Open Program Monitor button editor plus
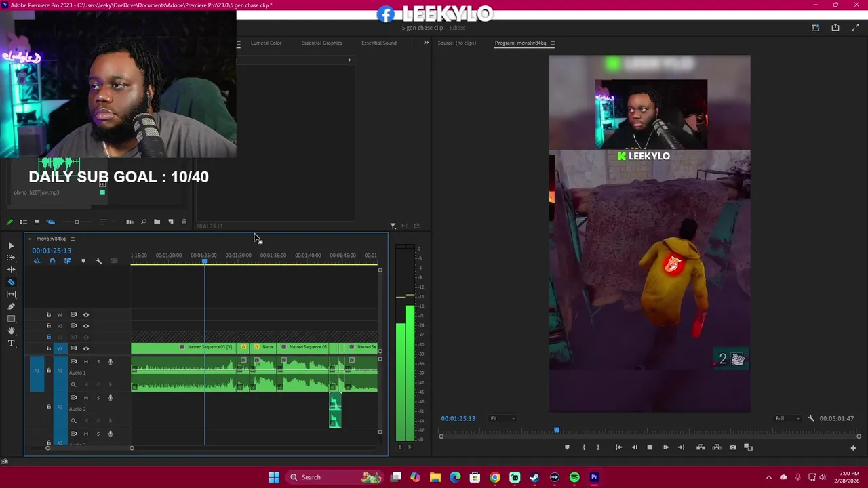 pos(853,447)
